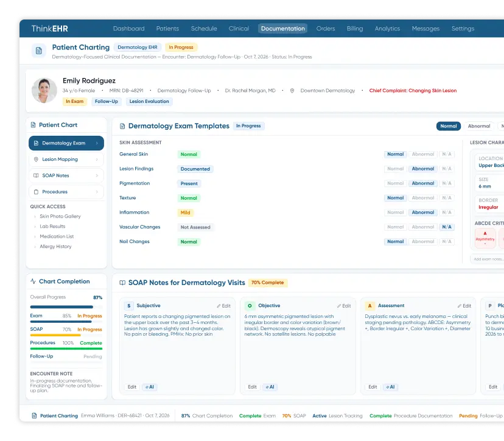
Task: Click the Patient Chart panel file icon
Action: [x=33, y=125]
